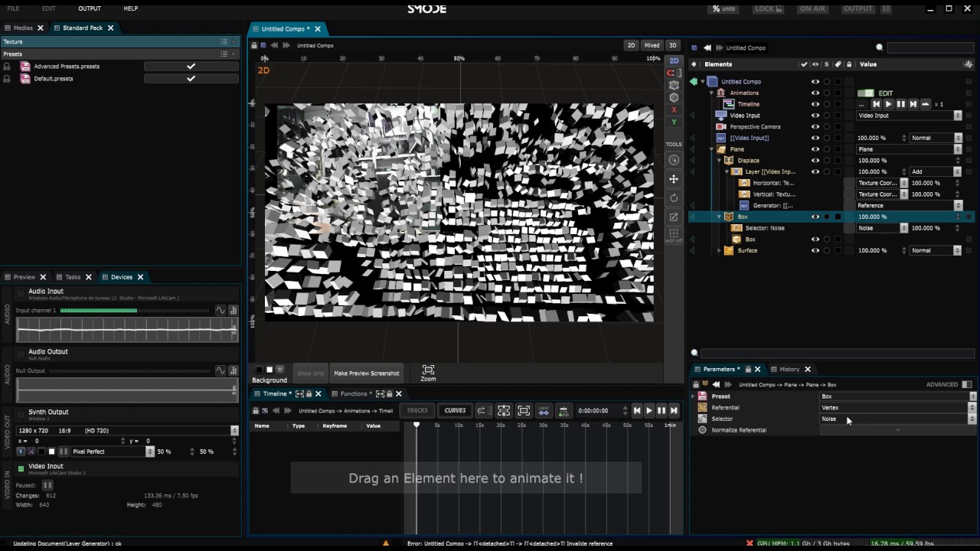980x551 pixels.
Task: Click the Zoom fit icon under viewport
Action: click(428, 370)
